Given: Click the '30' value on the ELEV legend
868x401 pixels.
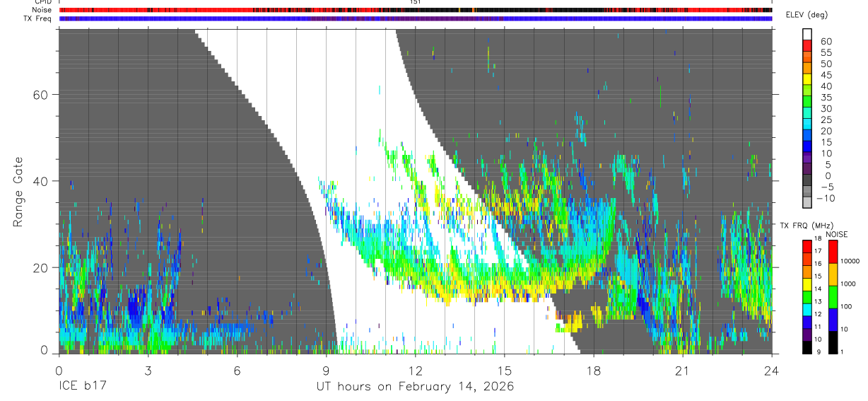Looking at the screenshot, I should (x=826, y=108).
